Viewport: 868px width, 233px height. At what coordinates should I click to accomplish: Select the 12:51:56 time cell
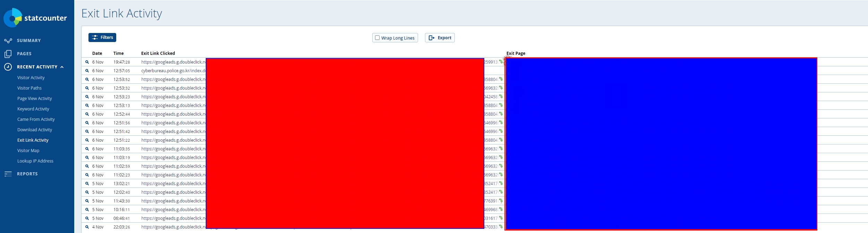(122, 123)
